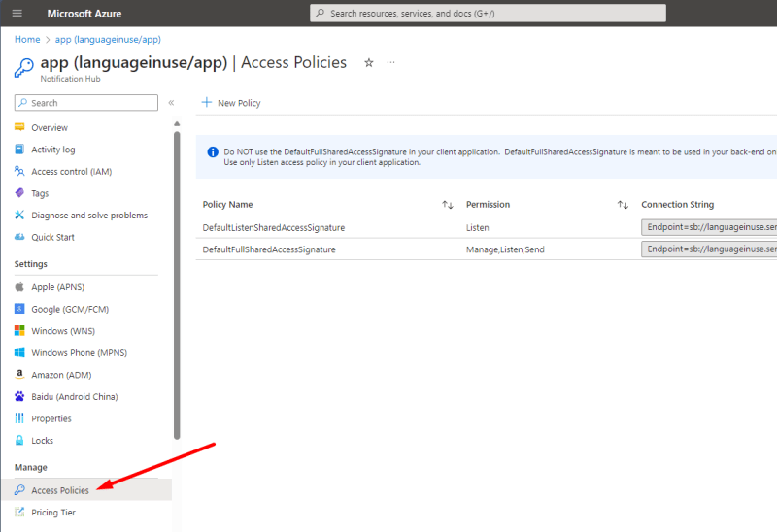Screen dimensions: 777x532
Task: Open Access control (IAM)
Action: click(x=71, y=172)
